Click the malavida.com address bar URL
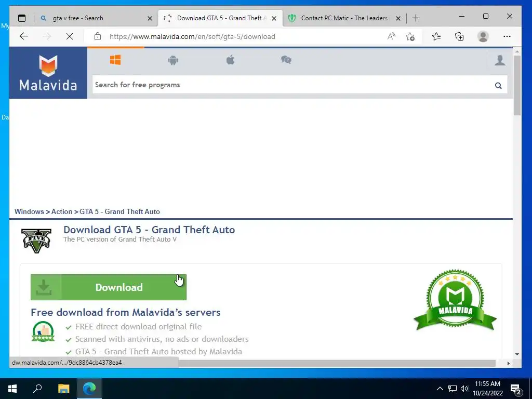The height and width of the screenshot is (399, 532). point(192,37)
